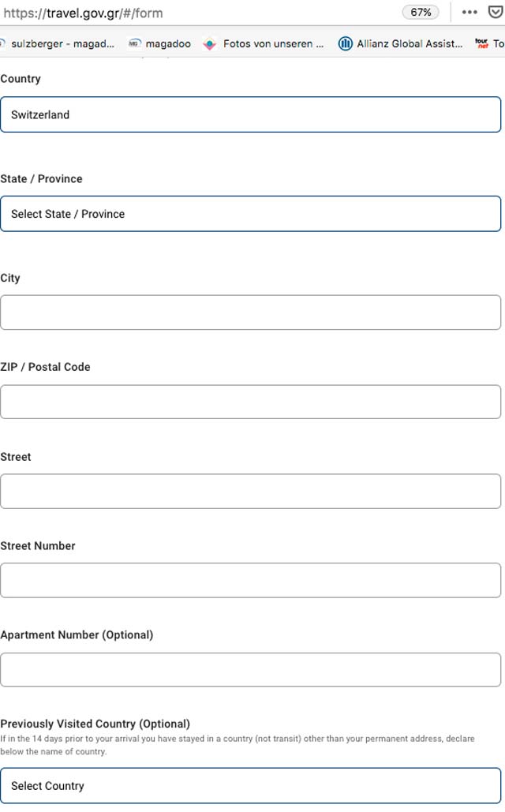Focus the Apartment Number optional field
The height and width of the screenshot is (812, 505).
(251, 670)
